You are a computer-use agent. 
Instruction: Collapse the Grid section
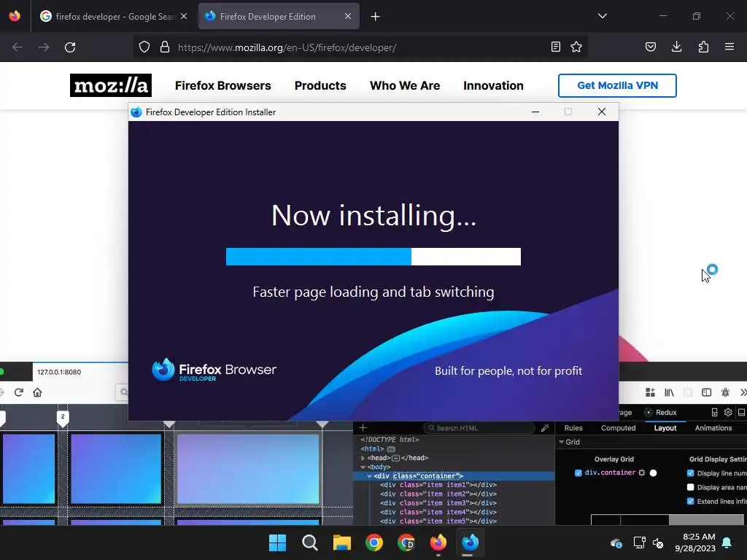(x=562, y=442)
